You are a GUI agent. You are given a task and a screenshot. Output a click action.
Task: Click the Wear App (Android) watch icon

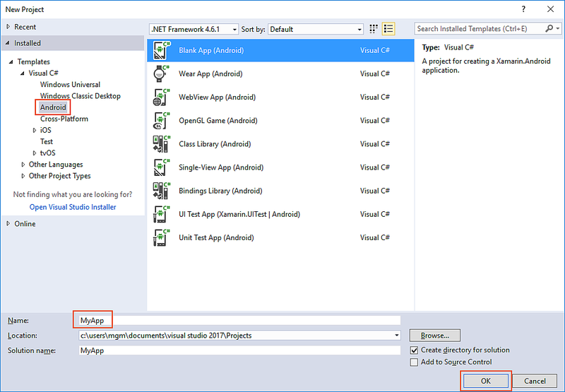tap(161, 74)
